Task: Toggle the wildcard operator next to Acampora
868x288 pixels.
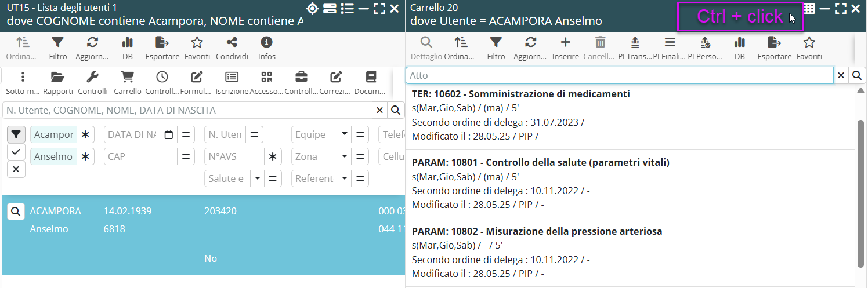Action: [85, 135]
